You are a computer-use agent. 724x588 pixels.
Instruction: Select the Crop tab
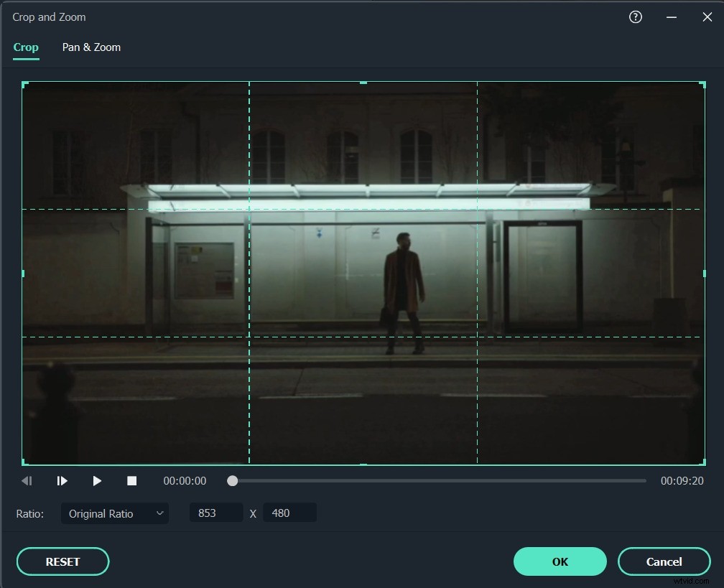[x=26, y=47]
